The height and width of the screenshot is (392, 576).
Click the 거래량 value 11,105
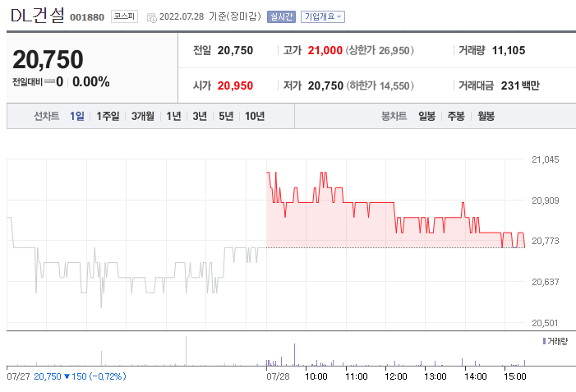(509, 50)
